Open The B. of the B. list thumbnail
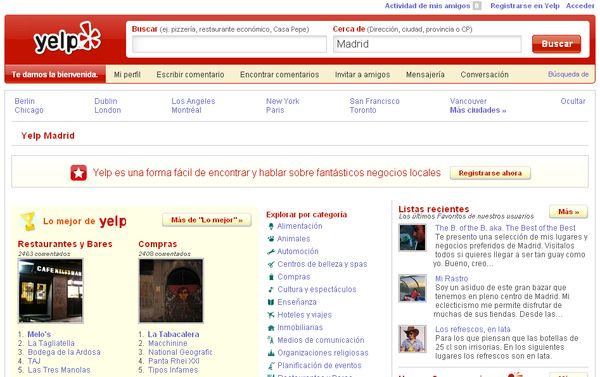This screenshot has height=377, width=600. (x=412, y=238)
